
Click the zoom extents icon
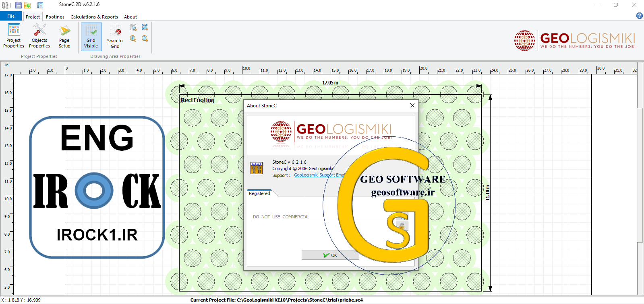[x=145, y=27]
